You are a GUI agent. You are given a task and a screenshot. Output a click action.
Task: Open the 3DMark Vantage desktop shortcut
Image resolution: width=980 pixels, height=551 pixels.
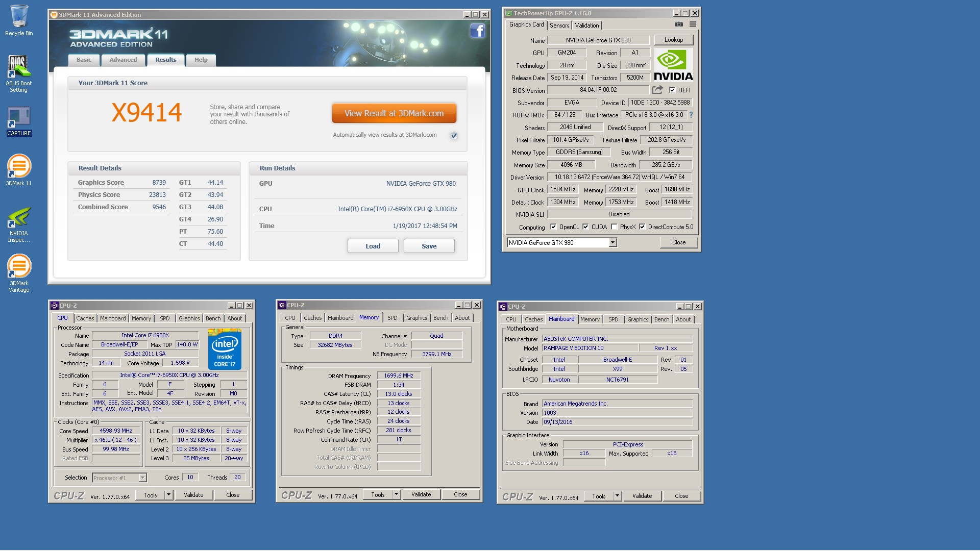click(x=19, y=273)
